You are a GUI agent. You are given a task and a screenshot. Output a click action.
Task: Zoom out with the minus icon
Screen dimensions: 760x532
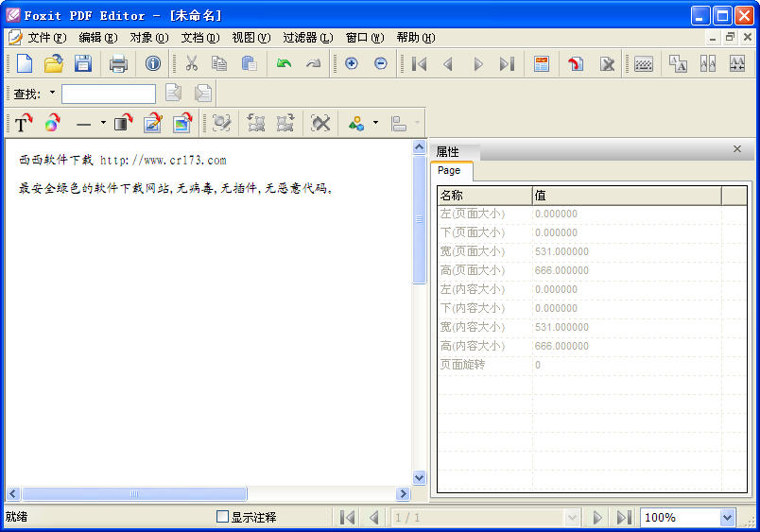[381, 63]
